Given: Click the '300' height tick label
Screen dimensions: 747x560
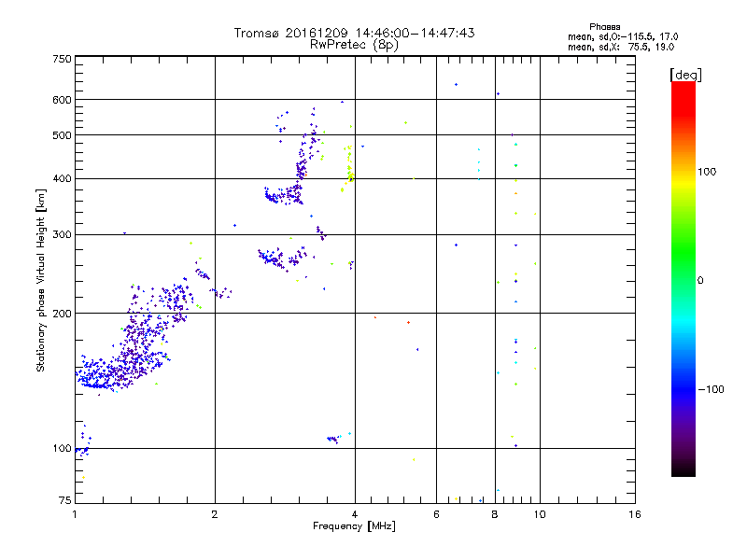Looking at the screenshot, I should click(x=62, y=234).
